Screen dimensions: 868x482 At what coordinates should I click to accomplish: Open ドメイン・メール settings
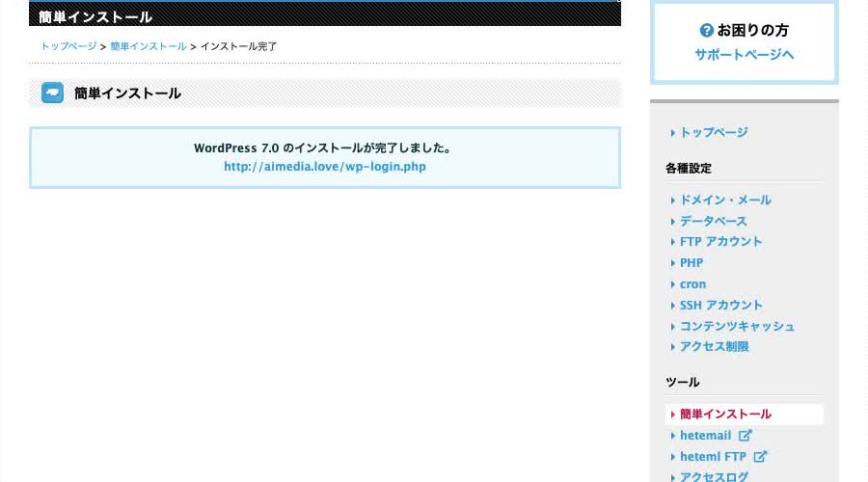725,200
